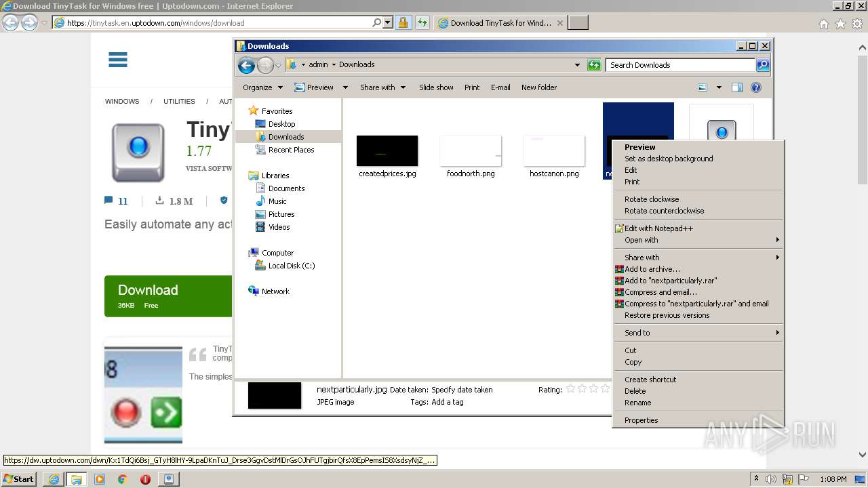This screenshot has height=488, width=868.
Task: Click the volume icon in system tray
Action: point(771,479)
